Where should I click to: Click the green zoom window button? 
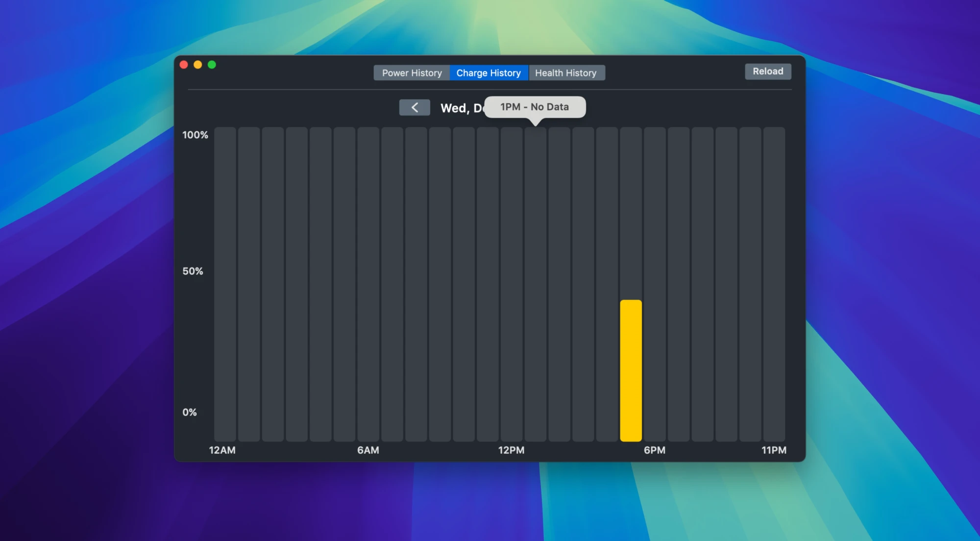[x=212, y=65]
